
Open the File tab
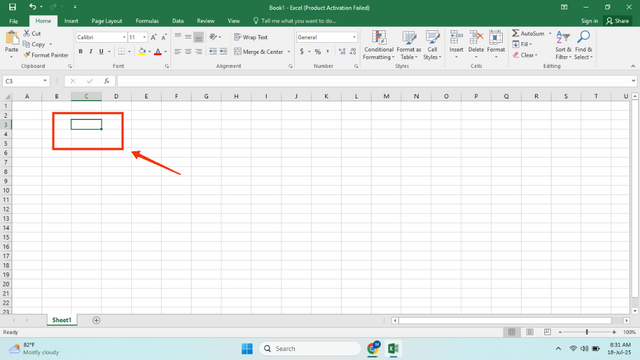(13, 21)
